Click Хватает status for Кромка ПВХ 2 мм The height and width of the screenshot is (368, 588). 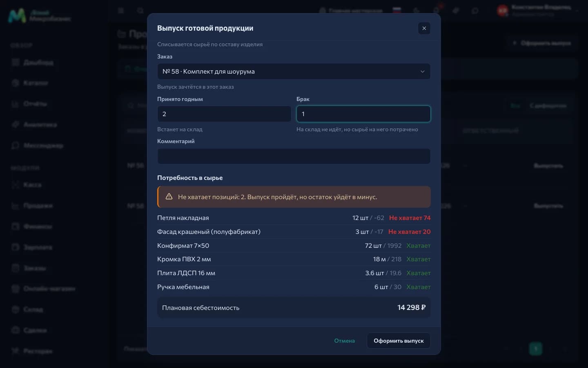click(x=419, y=259)
